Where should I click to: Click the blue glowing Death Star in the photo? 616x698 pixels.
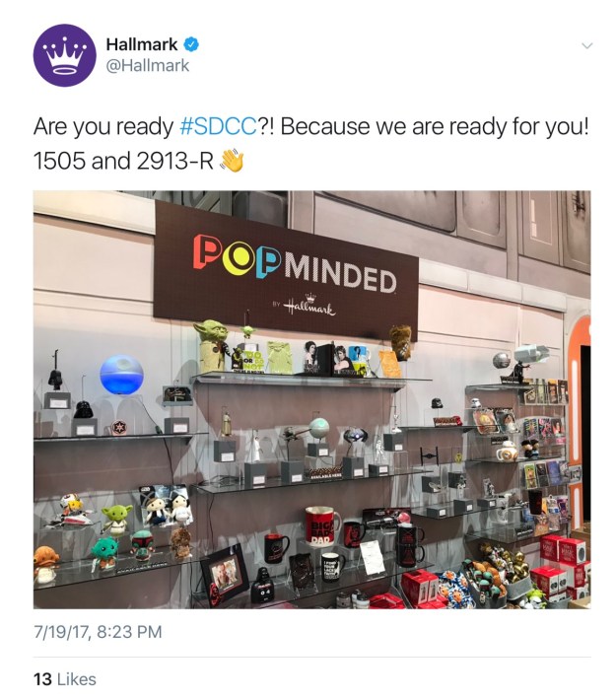click(121, 375)
